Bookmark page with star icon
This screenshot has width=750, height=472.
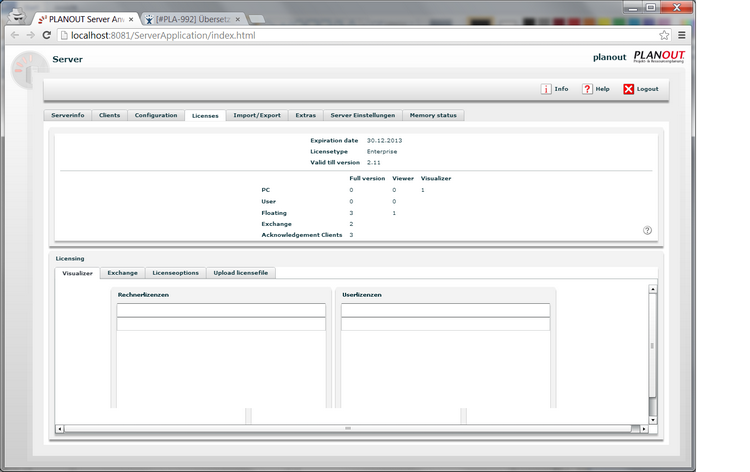[x=664, y=35]
